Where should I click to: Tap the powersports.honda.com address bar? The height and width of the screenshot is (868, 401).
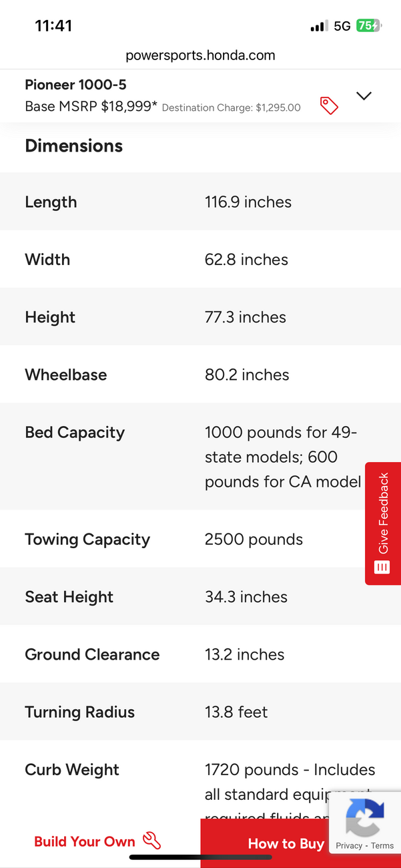(200, 55)
